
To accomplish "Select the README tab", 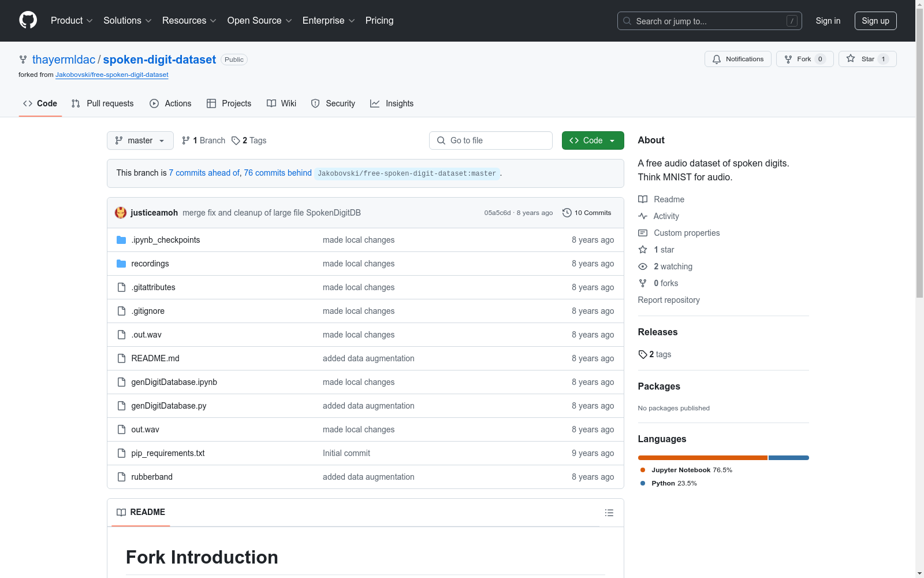I will pyautogui.click(x=141, y=512).
